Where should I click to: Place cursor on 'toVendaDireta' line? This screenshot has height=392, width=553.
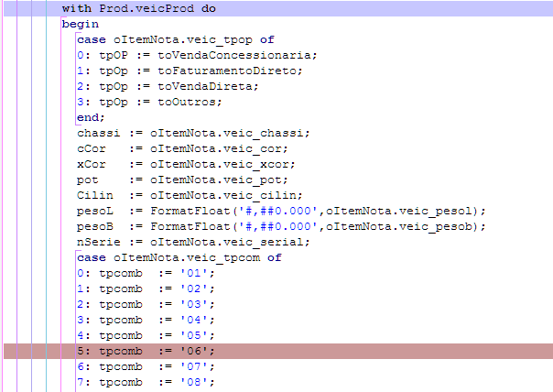[x=168, y=86]
